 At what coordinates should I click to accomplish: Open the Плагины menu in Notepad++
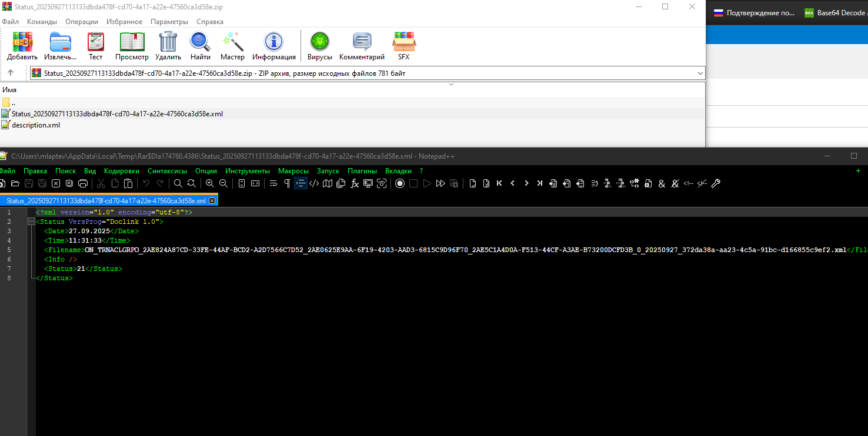[362, 171]
